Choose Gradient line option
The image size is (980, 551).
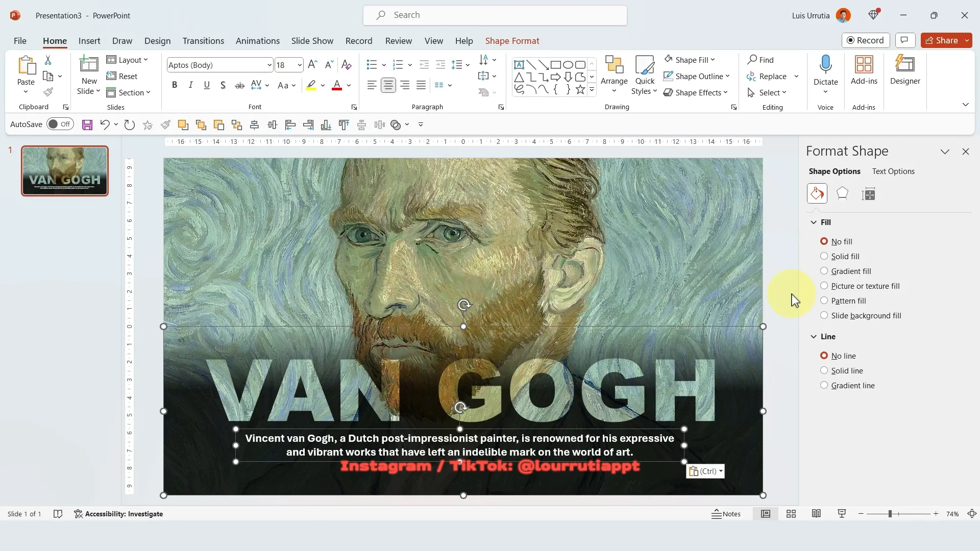coord(847,385)
